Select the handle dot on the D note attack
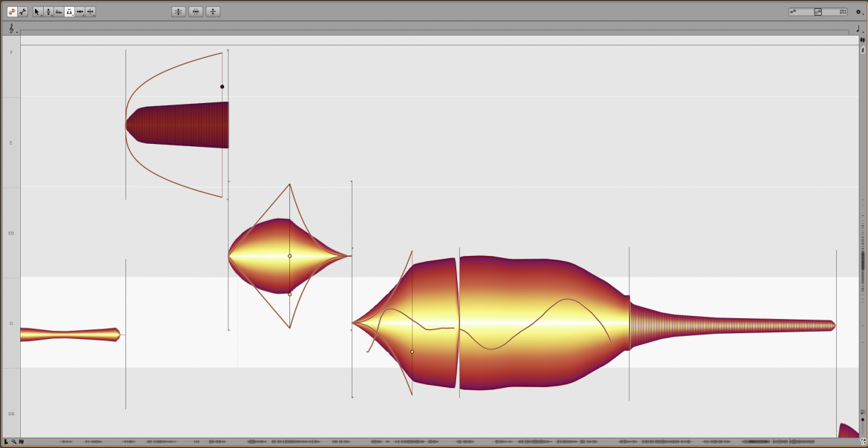The image size is (868, 448). (412, 352)
